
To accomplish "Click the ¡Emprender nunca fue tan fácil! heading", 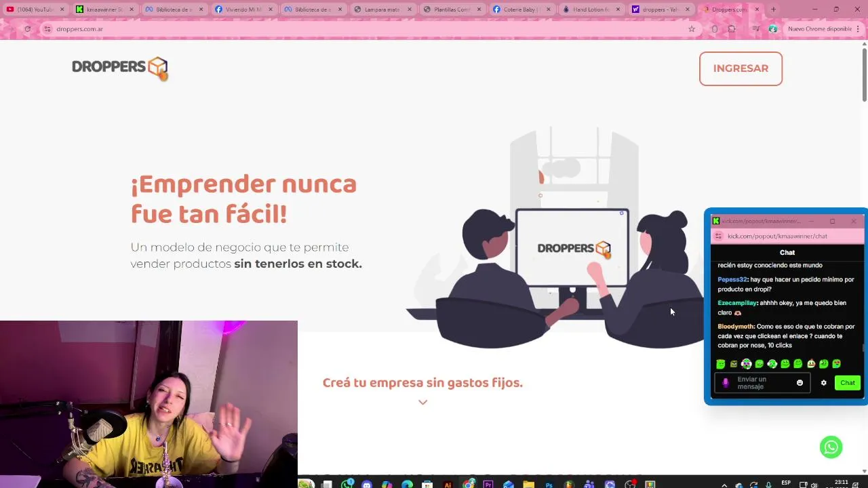I will tap(243, 199).
